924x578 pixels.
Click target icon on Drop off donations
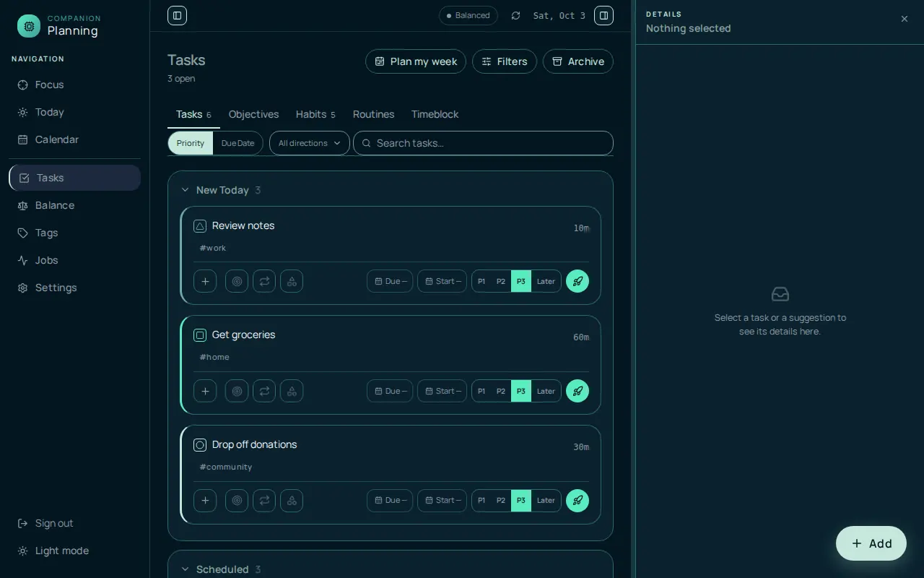tap(237, 500)
